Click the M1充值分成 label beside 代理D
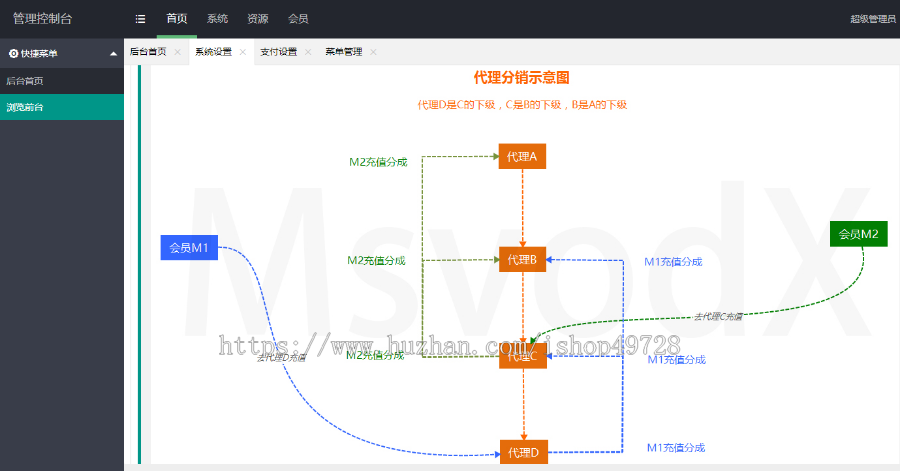This screenshot has width=900, height=471. click(x=676, y=447)
